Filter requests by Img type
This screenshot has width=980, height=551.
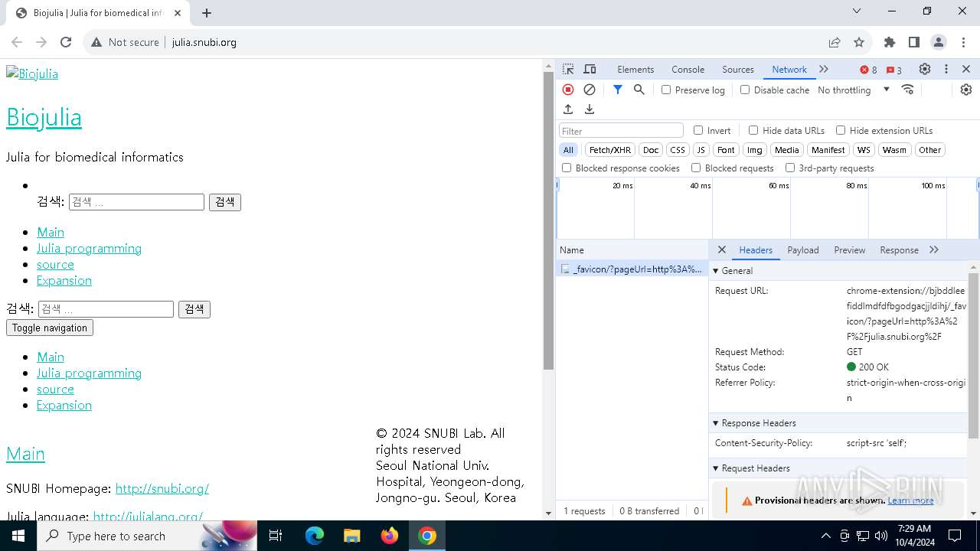755,150
